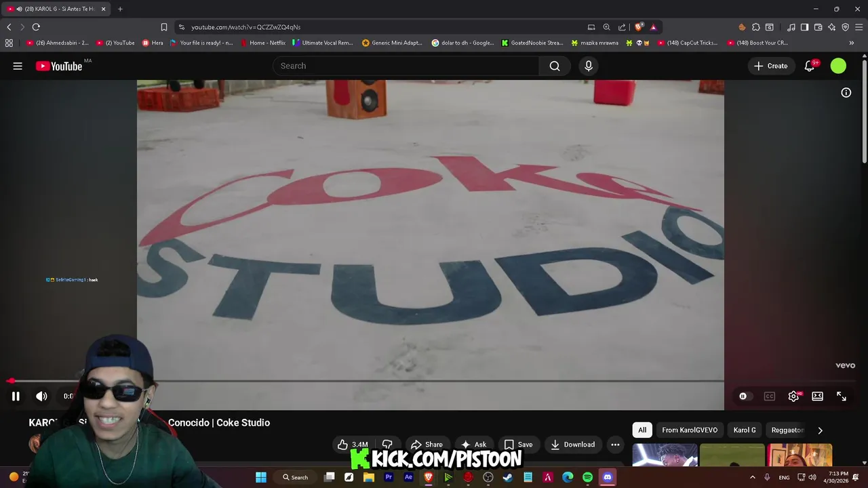Open the cookie extension icon
Viewport: 868px width, 488px height.
coord(742,27)
